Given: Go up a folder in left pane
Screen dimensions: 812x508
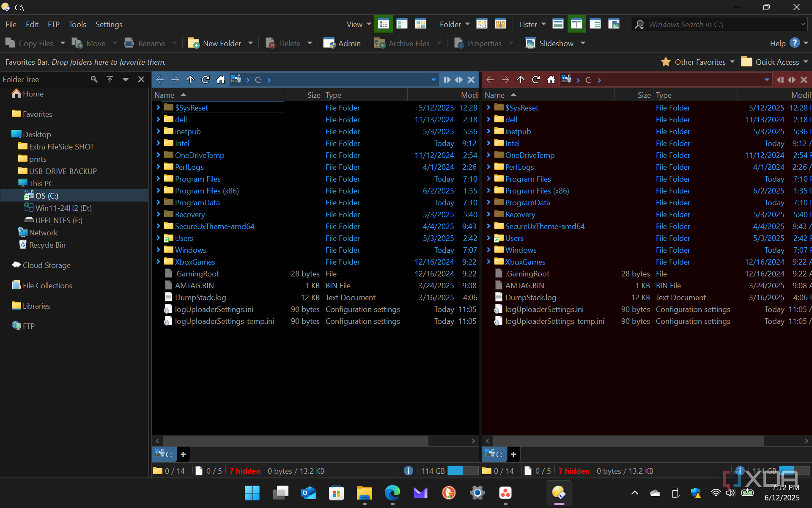Looking at the screenshot, I should 190,80.
